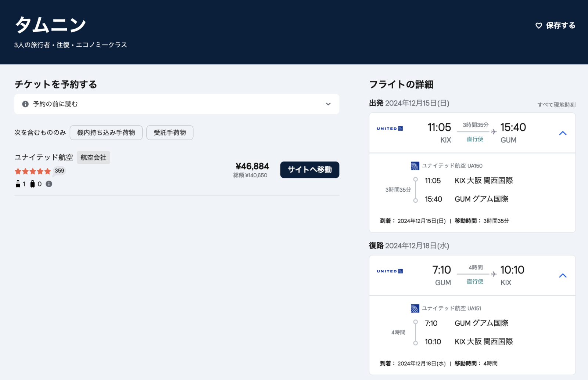Click the info icon beside 予約の前に読む
This screenshot has height=380, width=588.
(x=25, y=104)
